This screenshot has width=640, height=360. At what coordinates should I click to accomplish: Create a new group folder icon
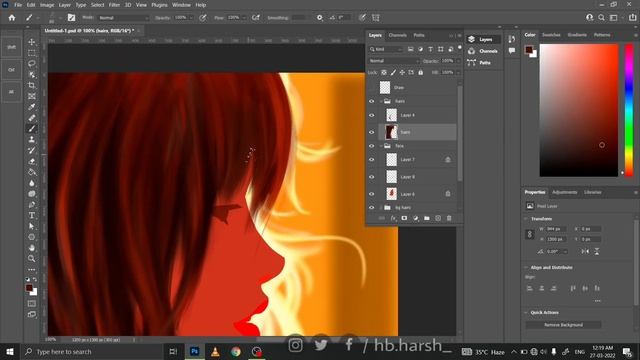pyautogui.click(x=427, y=218)
